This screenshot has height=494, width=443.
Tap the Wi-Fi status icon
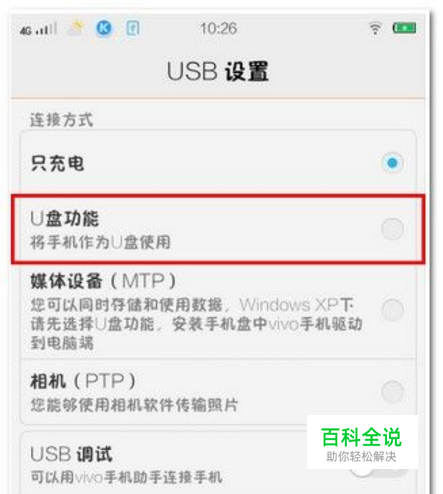(x=375, y=28)
